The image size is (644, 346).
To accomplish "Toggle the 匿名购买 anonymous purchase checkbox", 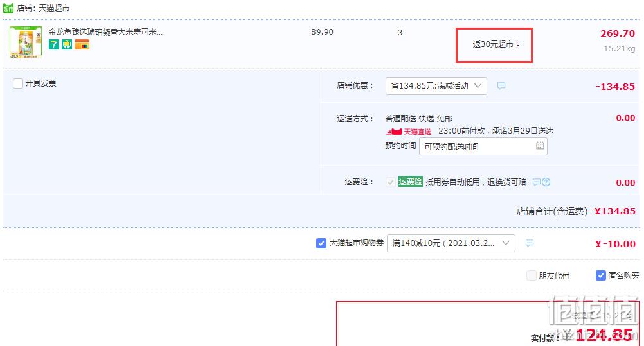I will coord(600,275).
